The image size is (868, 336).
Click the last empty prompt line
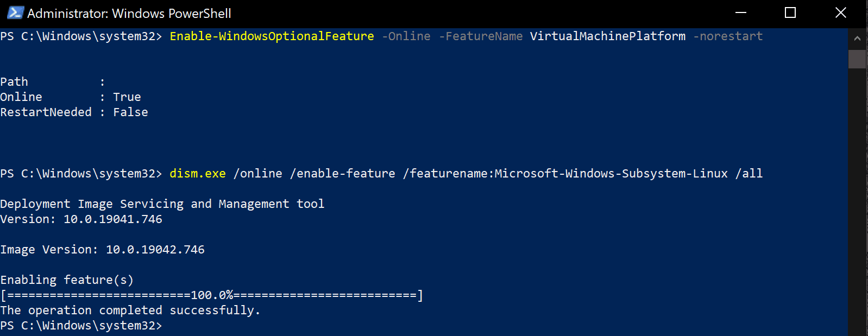coord(81,326)
